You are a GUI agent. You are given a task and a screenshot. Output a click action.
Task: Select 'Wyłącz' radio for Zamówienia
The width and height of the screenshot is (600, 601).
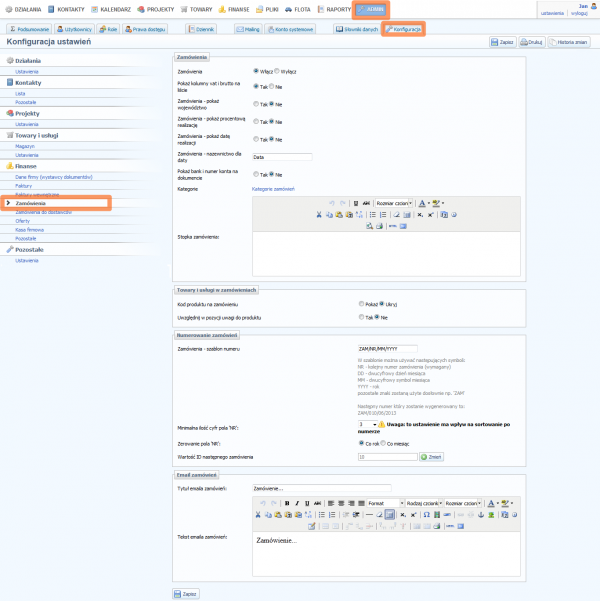[x=285, y=72]
